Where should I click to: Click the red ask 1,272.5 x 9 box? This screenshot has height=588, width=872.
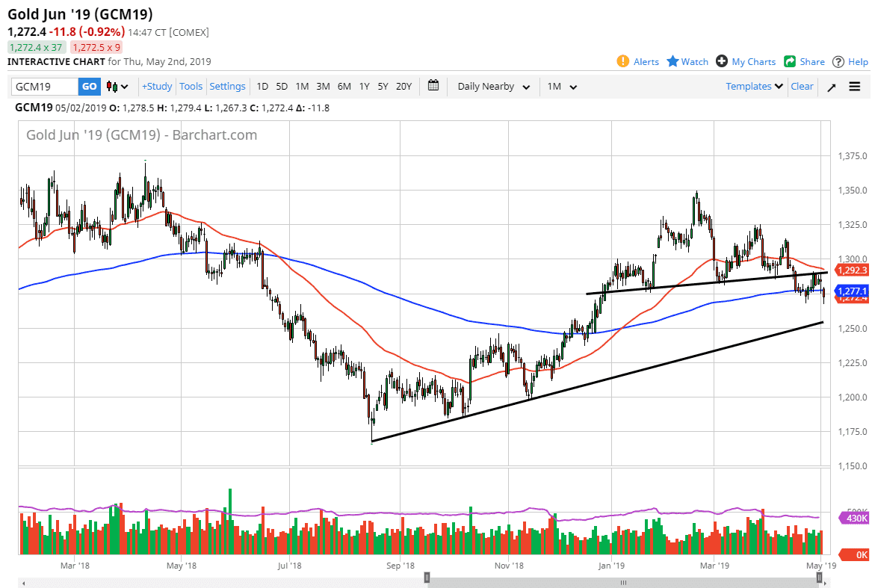(96, 47)
